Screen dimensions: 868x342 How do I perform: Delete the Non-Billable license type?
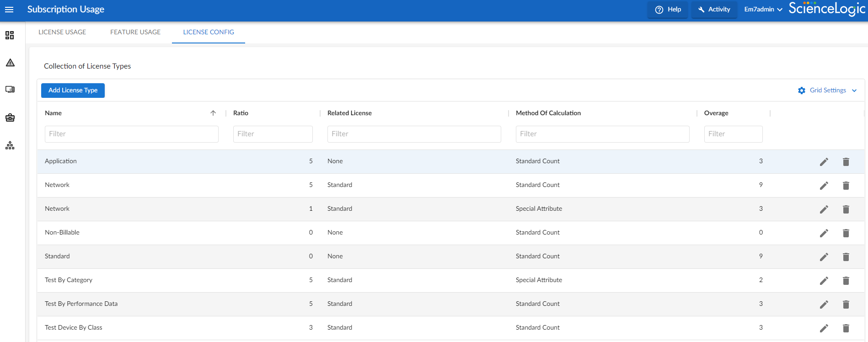(x=846, y=233)
